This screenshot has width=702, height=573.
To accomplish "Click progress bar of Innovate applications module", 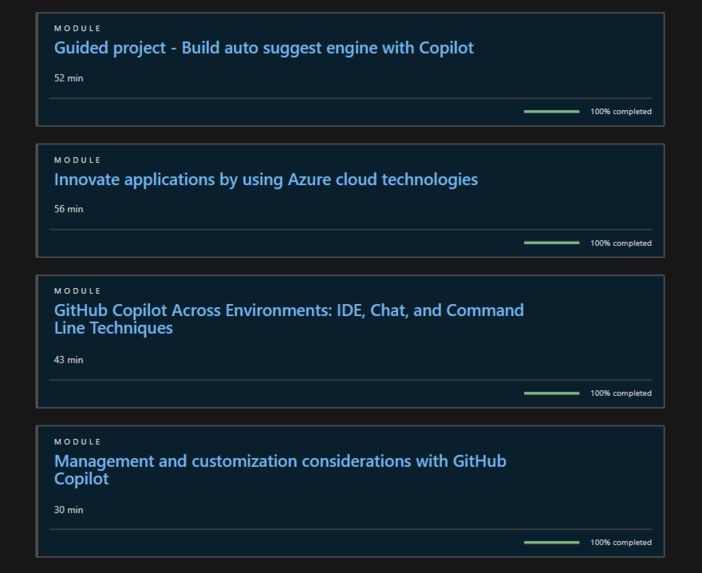I will coord(552,243).
